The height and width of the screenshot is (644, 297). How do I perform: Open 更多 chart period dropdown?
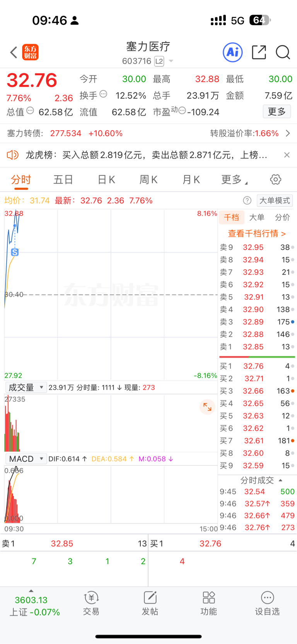pos(234,179)
